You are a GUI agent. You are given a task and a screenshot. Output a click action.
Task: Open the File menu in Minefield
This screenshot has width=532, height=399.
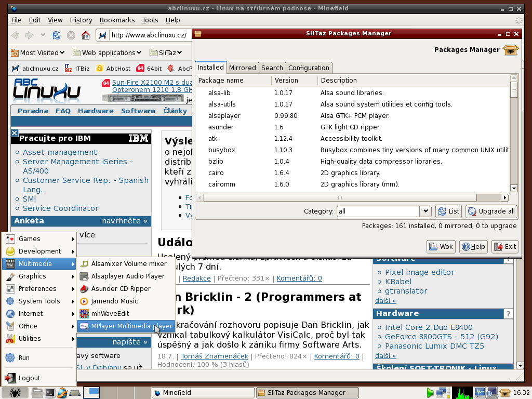[16, 20]
